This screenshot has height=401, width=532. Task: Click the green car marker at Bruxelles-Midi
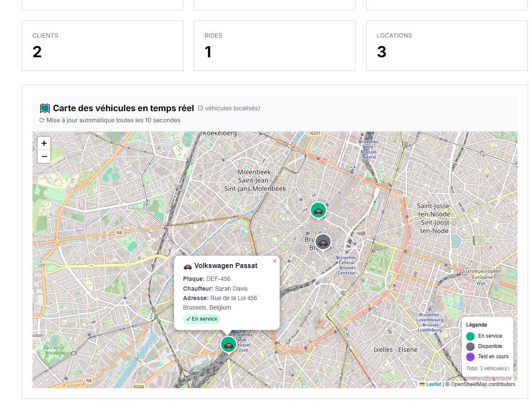point(228,344)
